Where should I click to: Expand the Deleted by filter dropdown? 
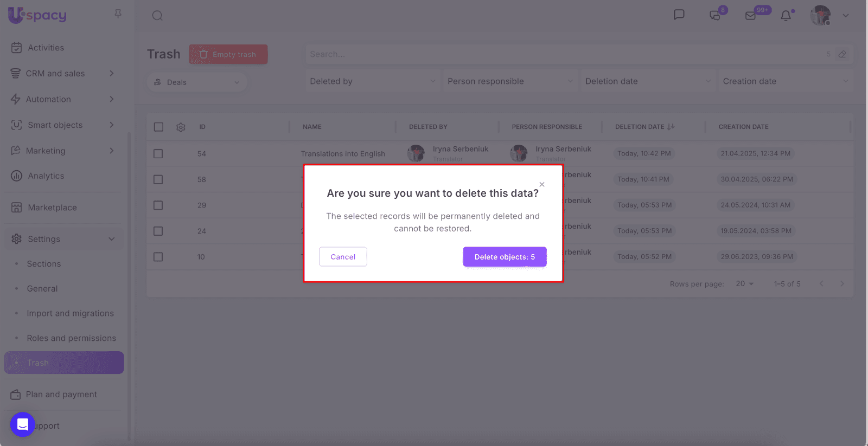tap(372, 81)
